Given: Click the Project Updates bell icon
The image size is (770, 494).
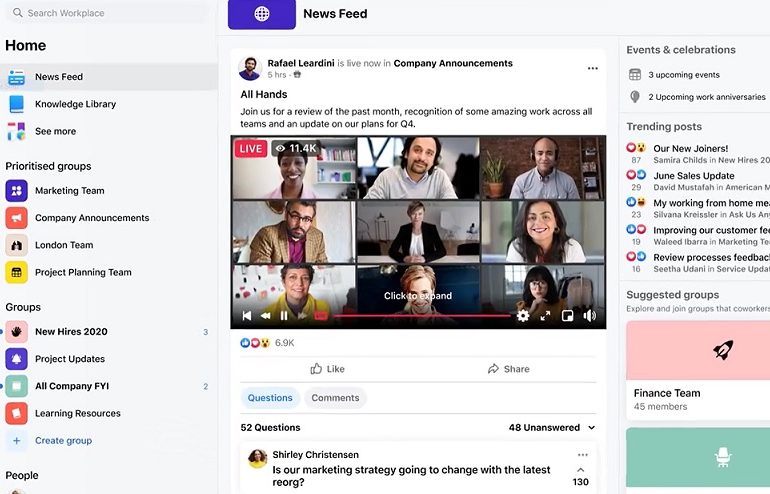Looking at the screenshot, I should [x=16, y=359].
